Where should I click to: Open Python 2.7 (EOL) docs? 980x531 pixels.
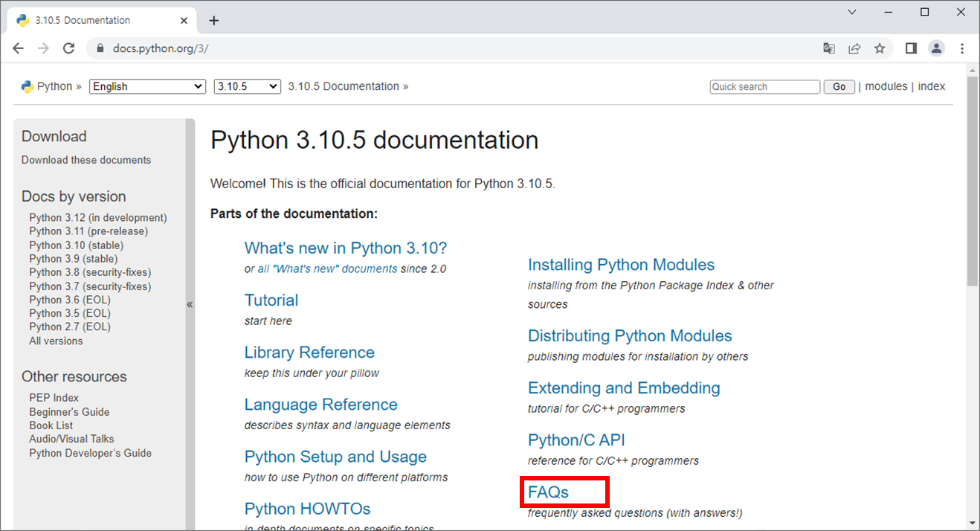coord(70,326)
